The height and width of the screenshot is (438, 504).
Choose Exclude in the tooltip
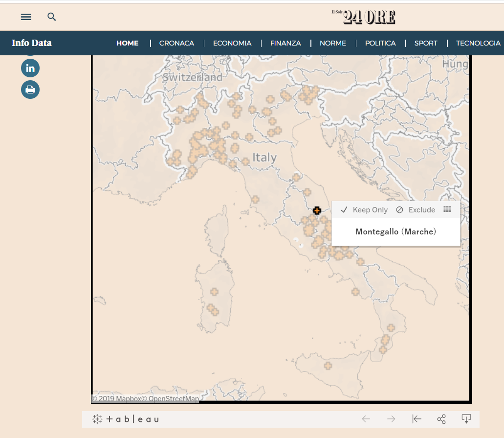[416, 210]
